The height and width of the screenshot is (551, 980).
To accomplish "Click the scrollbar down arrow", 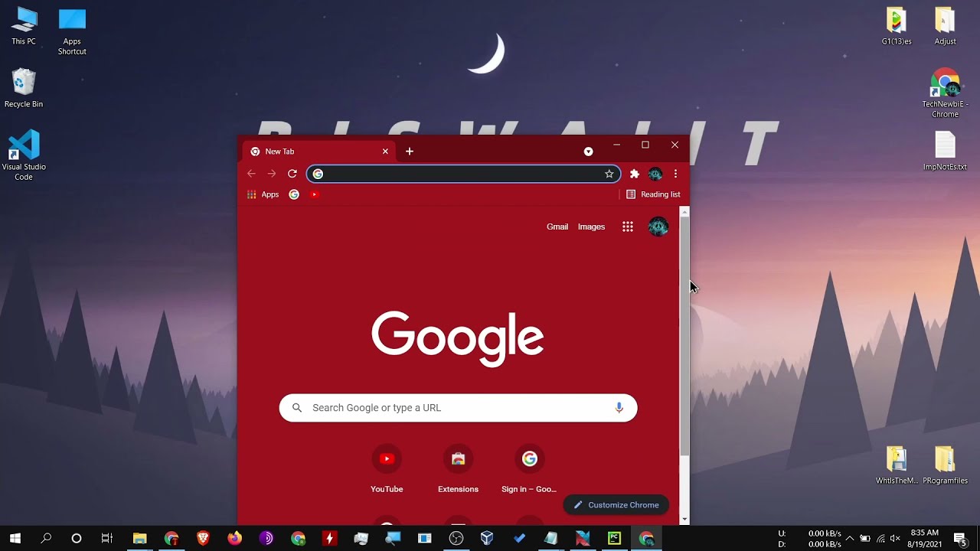I will (684, 520).
